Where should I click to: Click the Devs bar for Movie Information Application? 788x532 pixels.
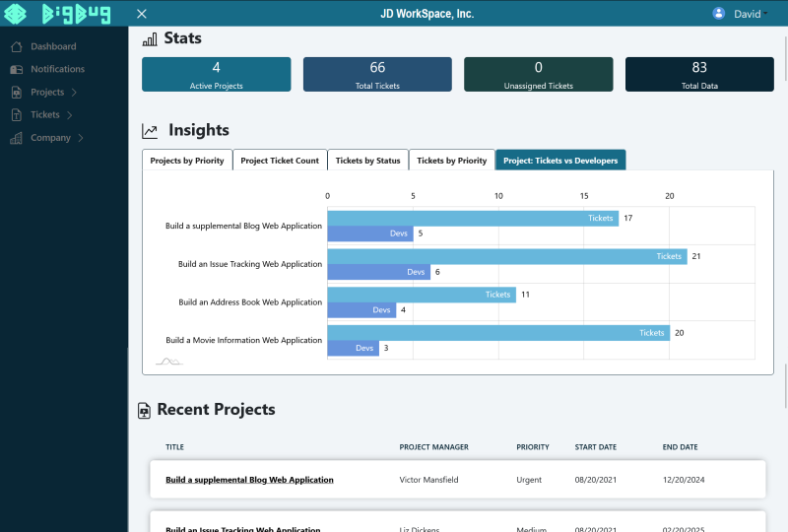click(354, 348)
